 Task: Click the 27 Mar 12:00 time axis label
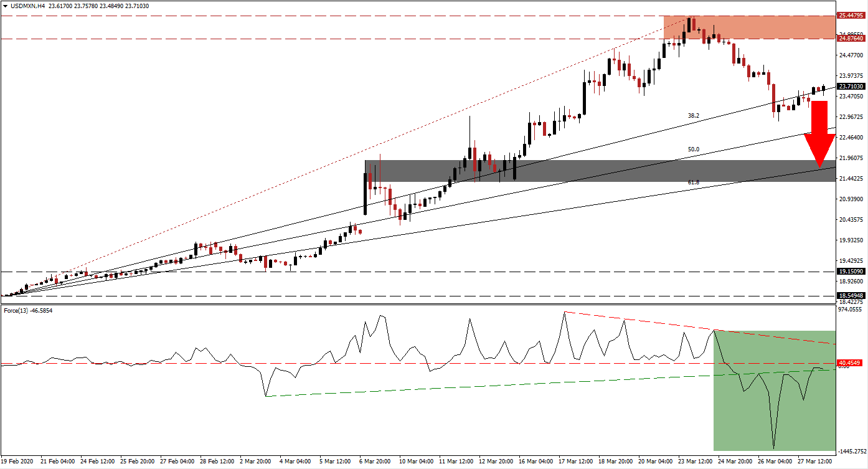click(x=816, y=462)
